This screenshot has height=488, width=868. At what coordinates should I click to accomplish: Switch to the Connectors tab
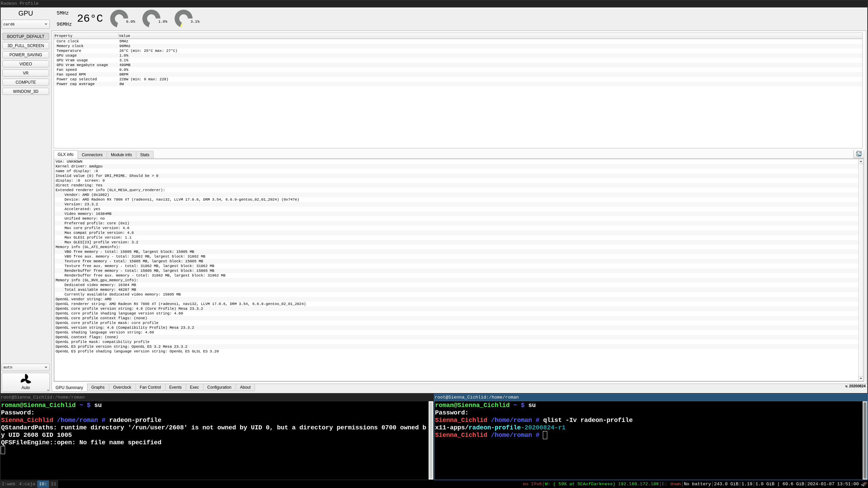(x=92, y=155)
